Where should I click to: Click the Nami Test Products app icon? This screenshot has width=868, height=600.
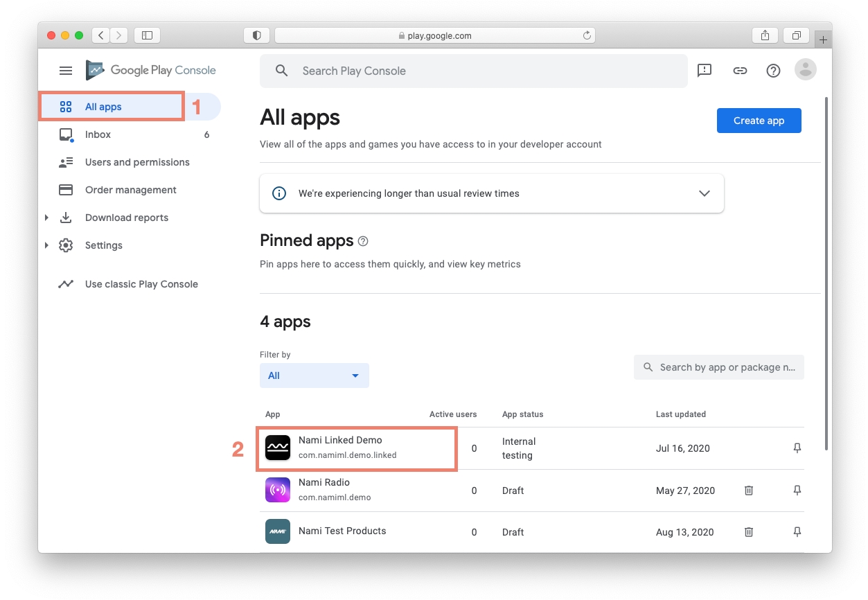pyautogui.click(x=278, y=531)
